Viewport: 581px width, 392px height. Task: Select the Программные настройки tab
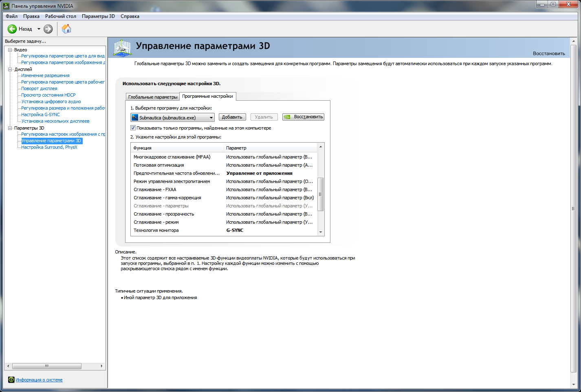click(207, 96)
